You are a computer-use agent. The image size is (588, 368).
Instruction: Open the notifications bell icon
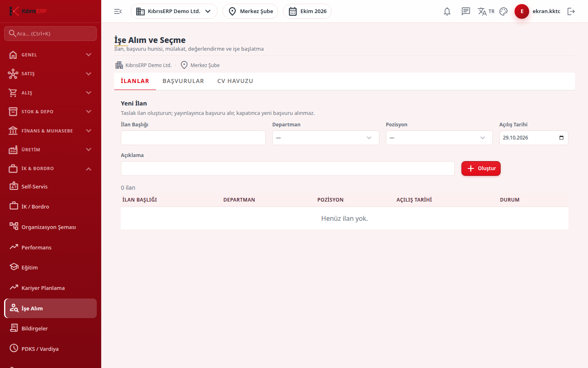coord(447,11)
